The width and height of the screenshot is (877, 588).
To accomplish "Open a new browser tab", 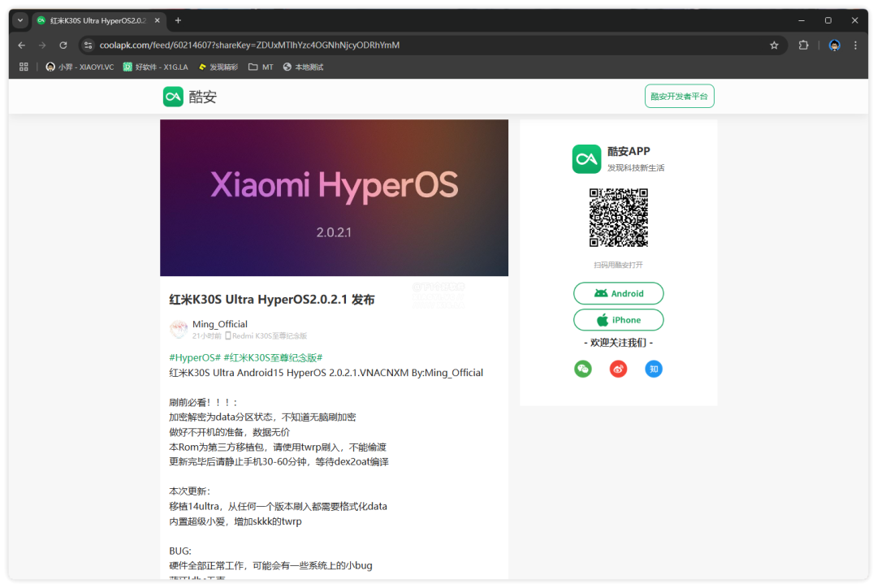I will [x=178, y=20].
